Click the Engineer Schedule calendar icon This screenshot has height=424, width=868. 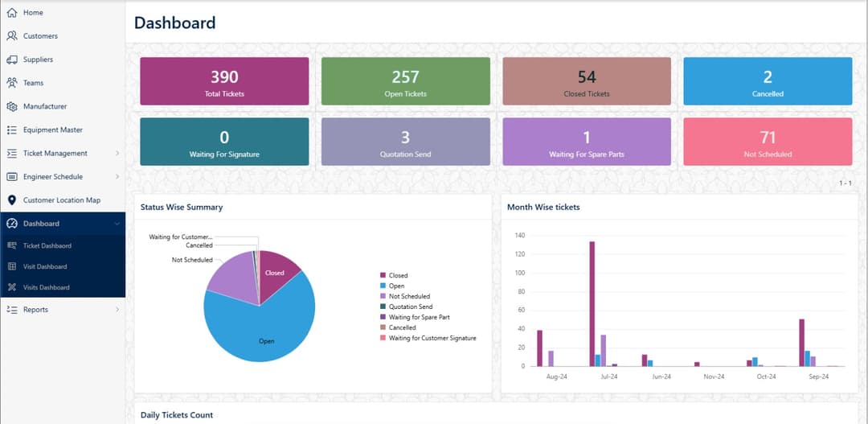click(x=12, y=177)
